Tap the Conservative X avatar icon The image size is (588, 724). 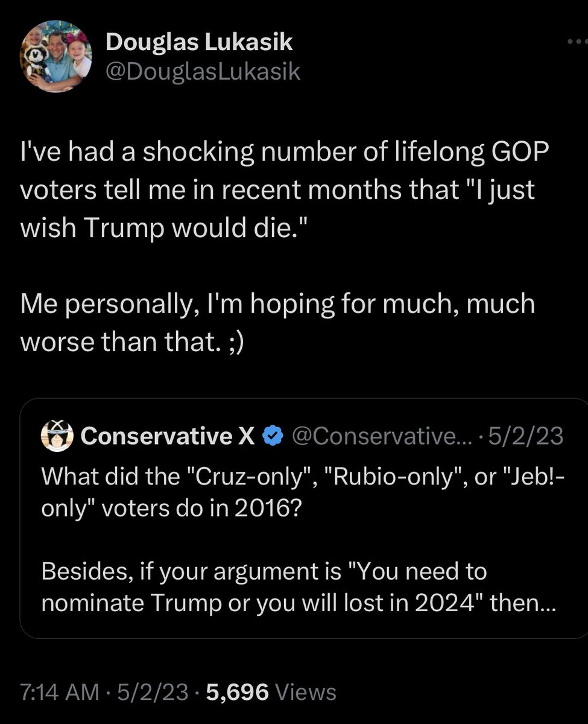tap(57, 436)
